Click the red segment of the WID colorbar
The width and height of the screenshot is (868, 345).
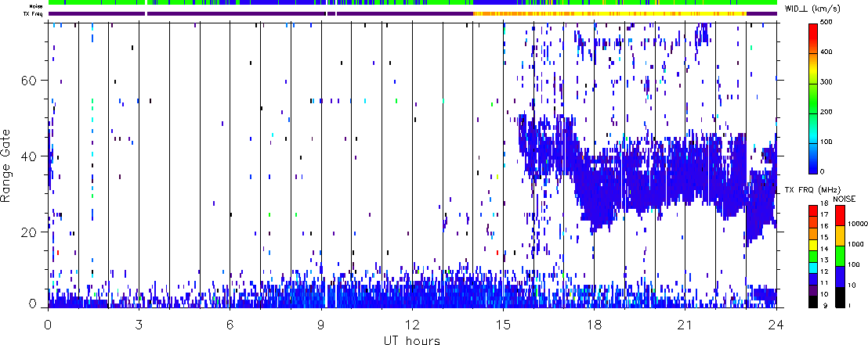point(813,38)
